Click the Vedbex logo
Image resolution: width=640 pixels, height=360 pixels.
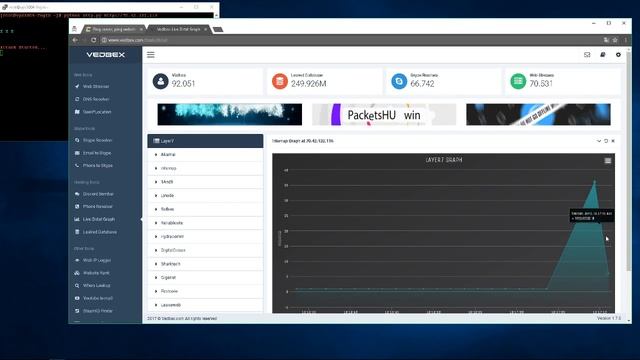105,55
